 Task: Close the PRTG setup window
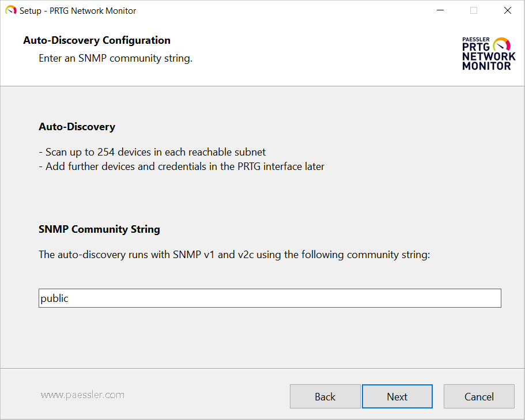coord(508,10)
